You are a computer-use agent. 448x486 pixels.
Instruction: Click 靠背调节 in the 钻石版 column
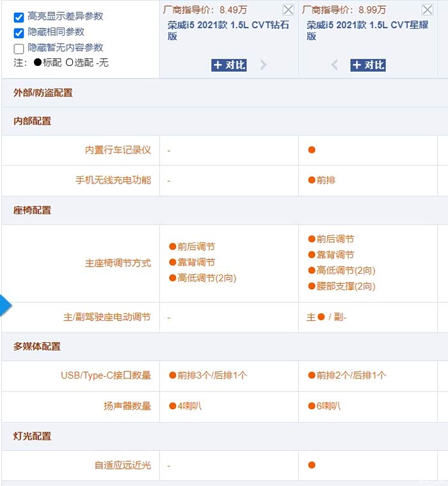[193, 262]
